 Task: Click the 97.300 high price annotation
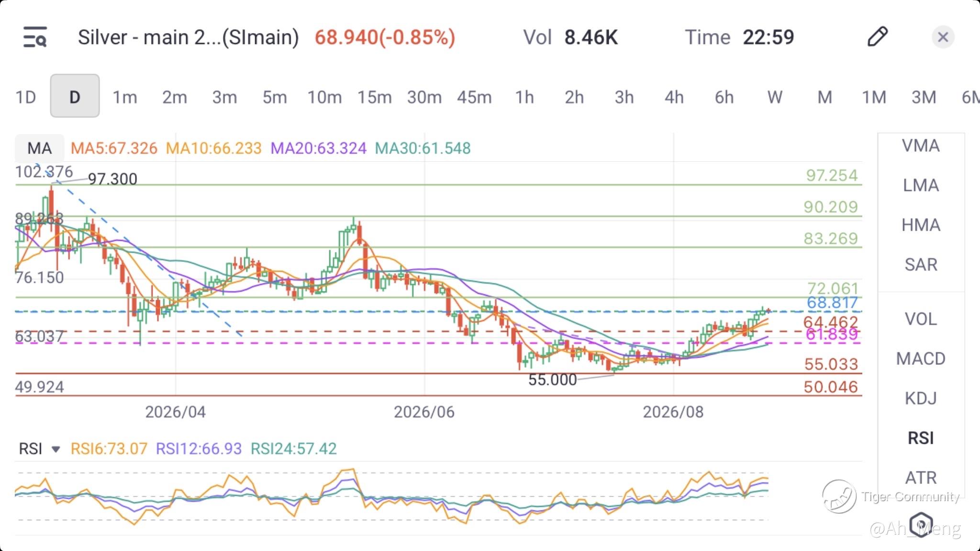click(112, 179)
